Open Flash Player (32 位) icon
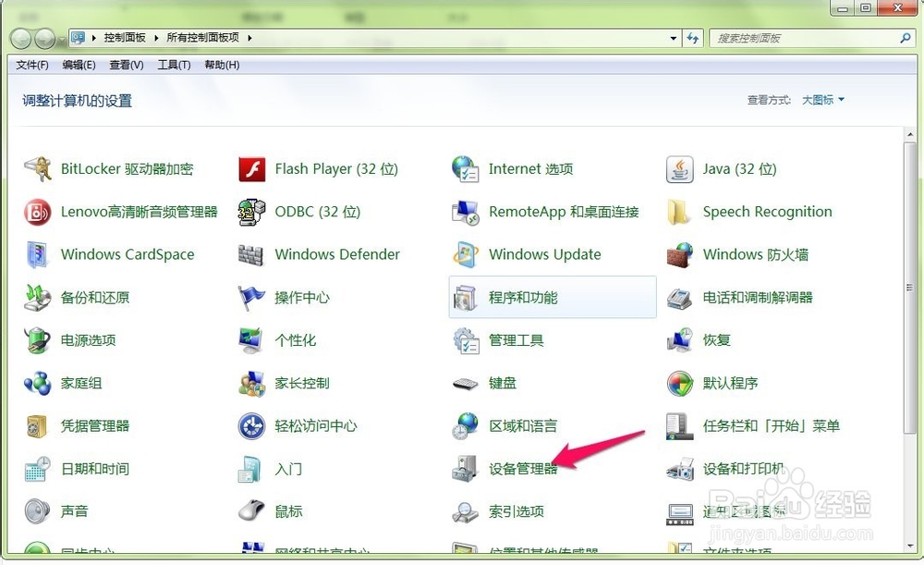This screenshot has width=924, height=565. point(251,169)
